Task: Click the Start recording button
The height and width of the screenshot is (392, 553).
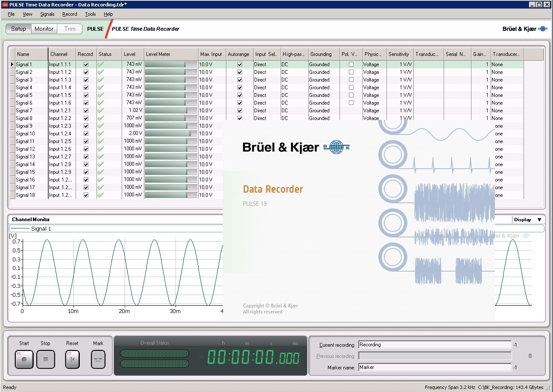Action: (x=24, y=360)
